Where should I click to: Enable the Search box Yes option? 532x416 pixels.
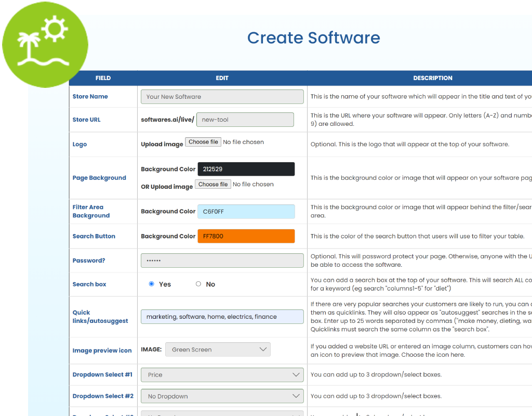tap(151, 284)
